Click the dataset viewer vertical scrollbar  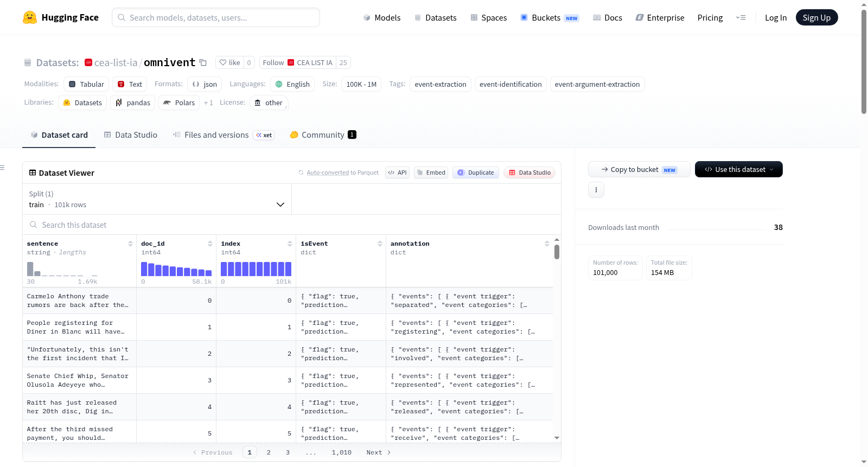557,252
